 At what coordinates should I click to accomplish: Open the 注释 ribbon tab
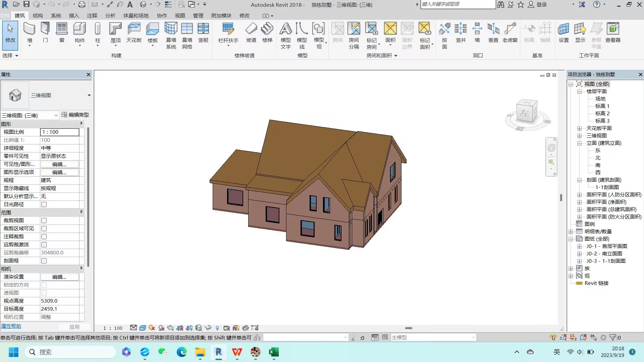pyautogui.click(x=92, y=16)
